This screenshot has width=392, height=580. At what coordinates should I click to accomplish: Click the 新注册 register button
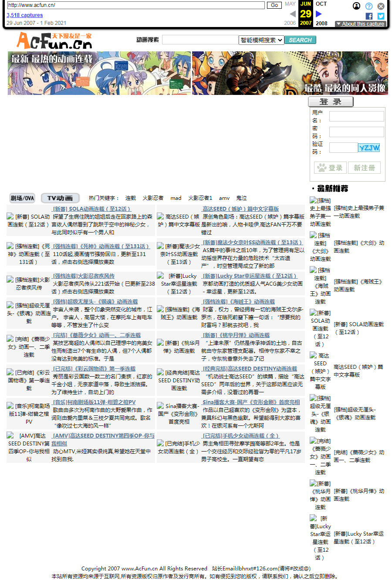[364, 168]
